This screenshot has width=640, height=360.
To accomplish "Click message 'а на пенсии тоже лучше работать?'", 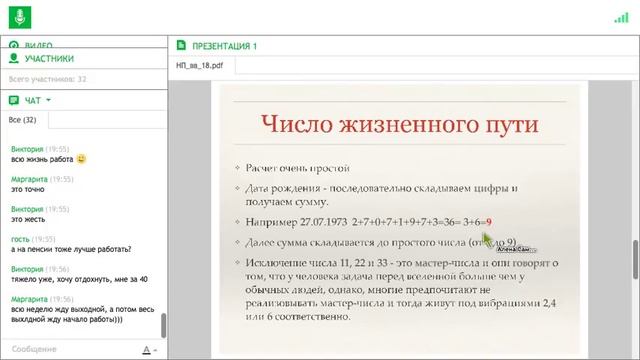I will (71, 249).
